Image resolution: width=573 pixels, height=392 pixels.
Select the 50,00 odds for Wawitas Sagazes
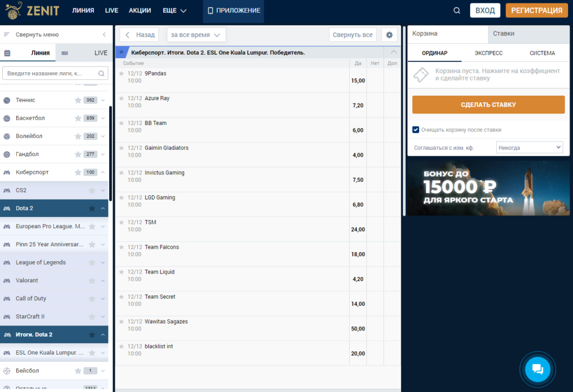[358, 328]
